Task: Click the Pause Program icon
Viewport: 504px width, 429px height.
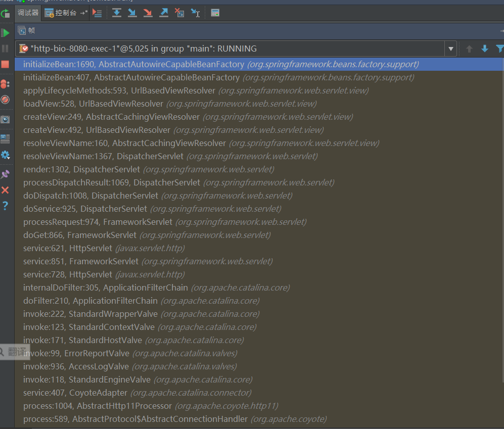Action: point(5,49)
